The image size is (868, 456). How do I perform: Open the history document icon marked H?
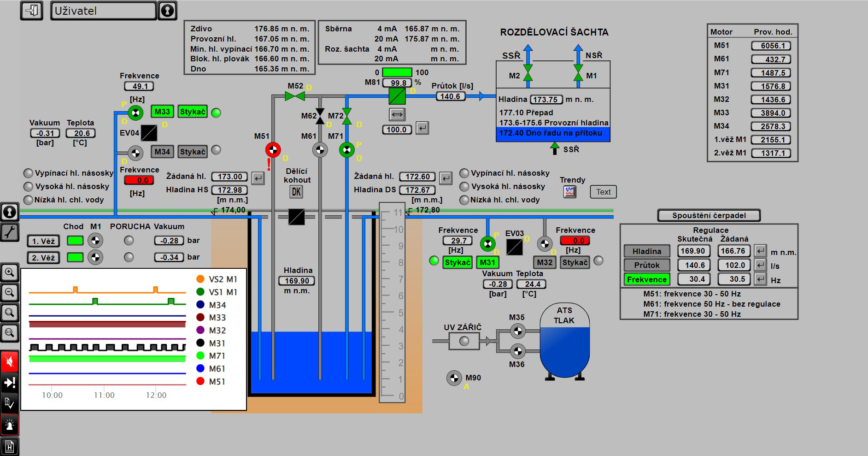pyautogui.click(x=10, y=446)
